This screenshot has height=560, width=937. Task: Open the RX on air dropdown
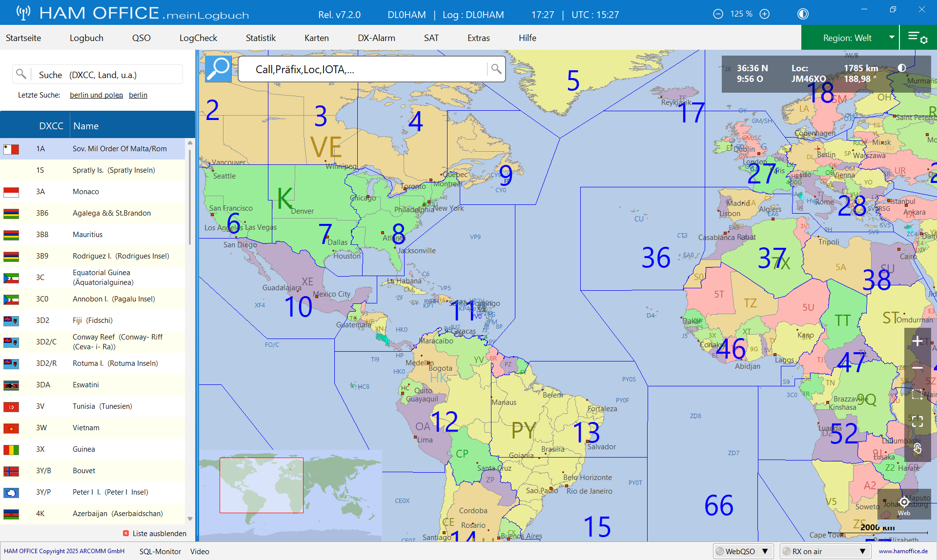(x=826, y=551)
